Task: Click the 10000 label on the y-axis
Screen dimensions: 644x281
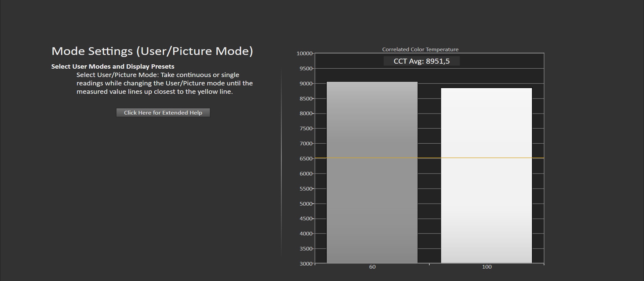Action: [x=305, y=54]
